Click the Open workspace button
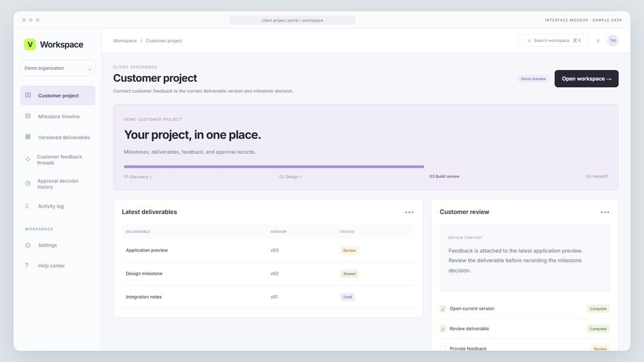This screenshot has width=644, height=362. [x=586, y=78]
